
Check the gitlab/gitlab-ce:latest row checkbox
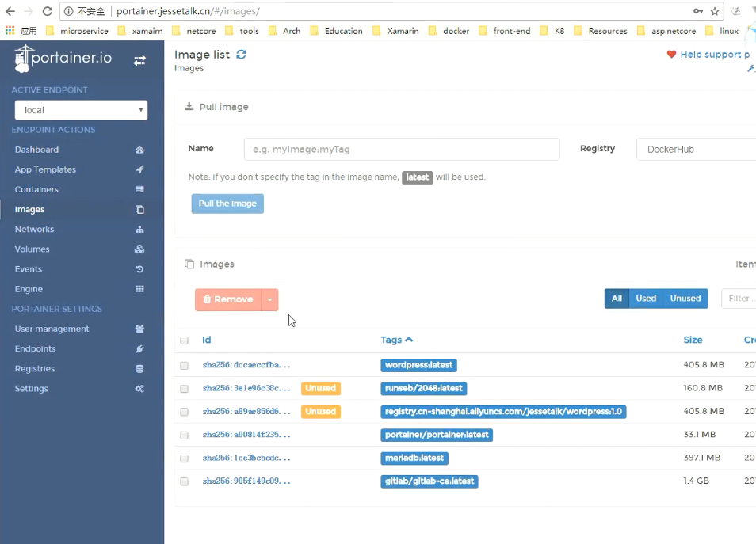[184, 481]
